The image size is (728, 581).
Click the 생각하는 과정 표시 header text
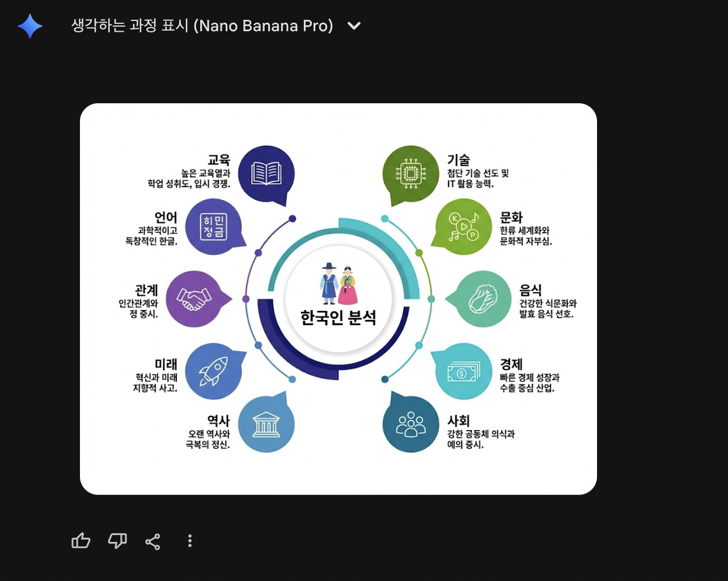(x=201, y=26)
